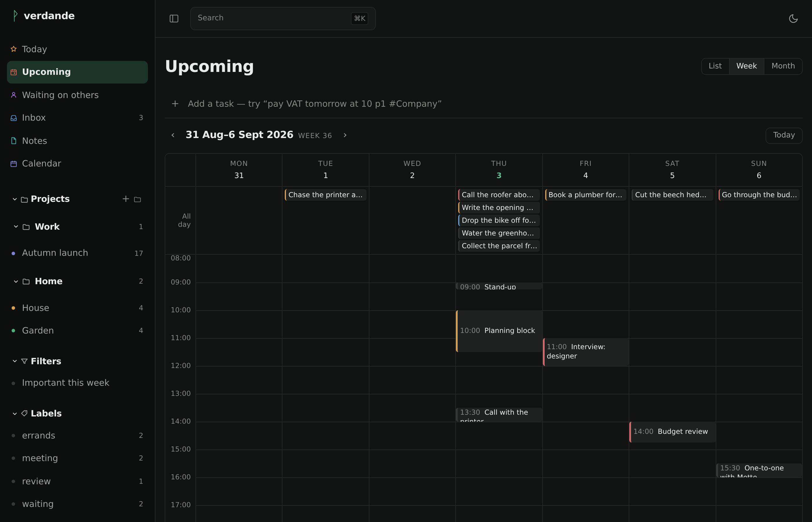Click the Work folder icon
The image size is (812, 522).
tap(26, 227)
